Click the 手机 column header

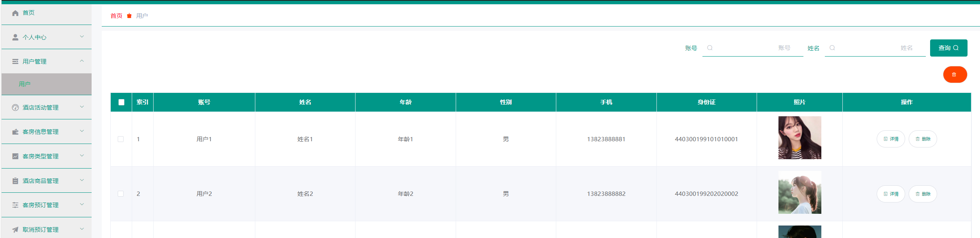coord(606,102)
